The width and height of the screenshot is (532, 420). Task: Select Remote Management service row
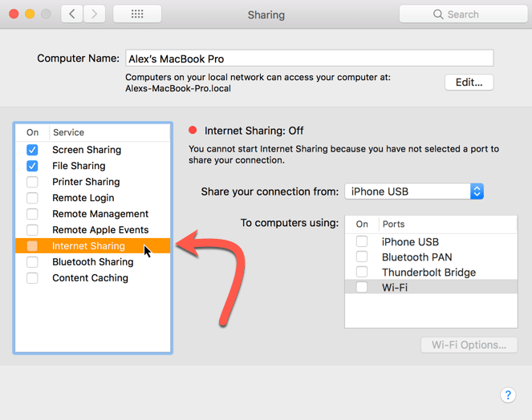click(92, 214)
